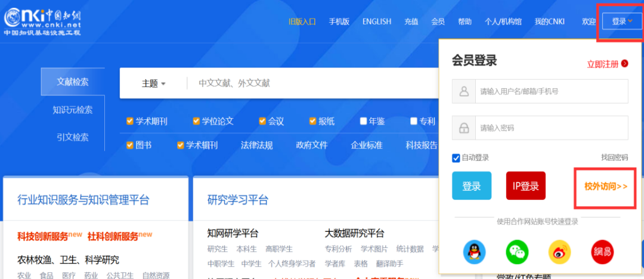Screen dimensions: 644x279
Task: Click the 高职学生 link
Action: (279, 249)
